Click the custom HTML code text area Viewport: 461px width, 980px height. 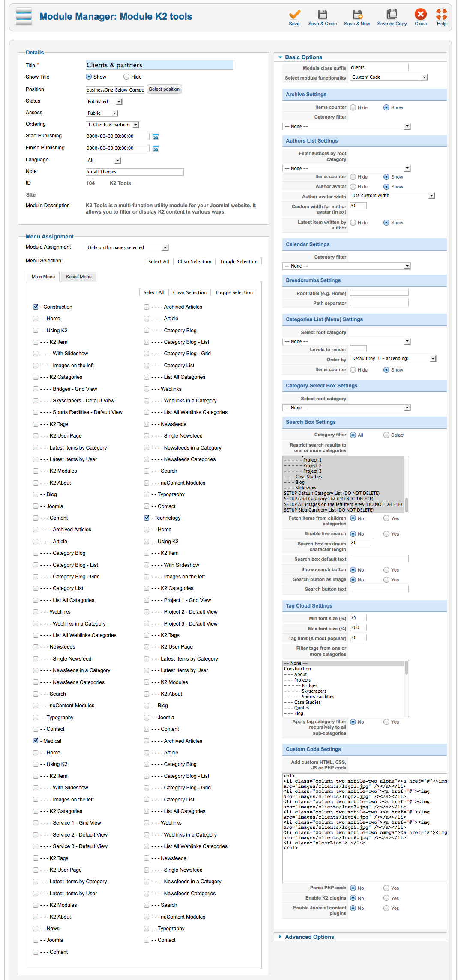point(365,828)
